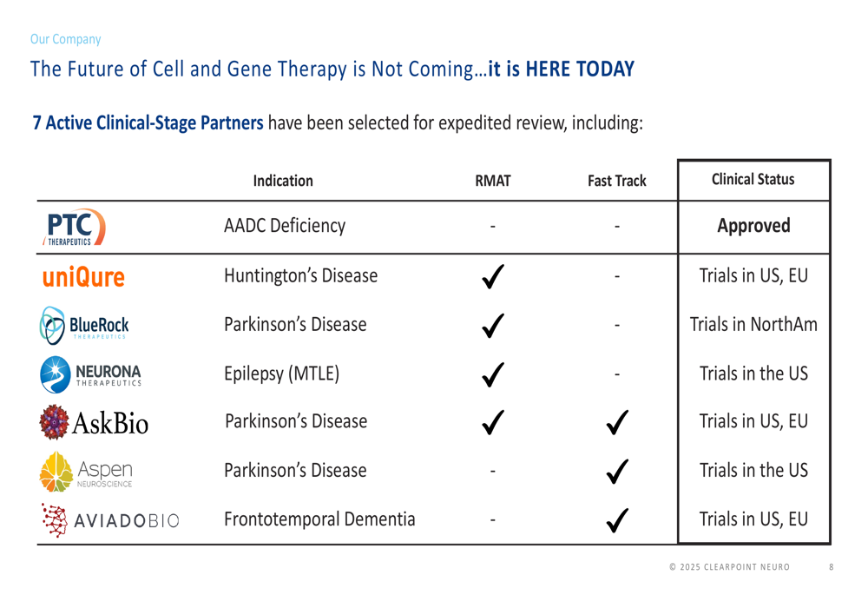
Task: Click the Indication column header
Action: click(283, 182)
